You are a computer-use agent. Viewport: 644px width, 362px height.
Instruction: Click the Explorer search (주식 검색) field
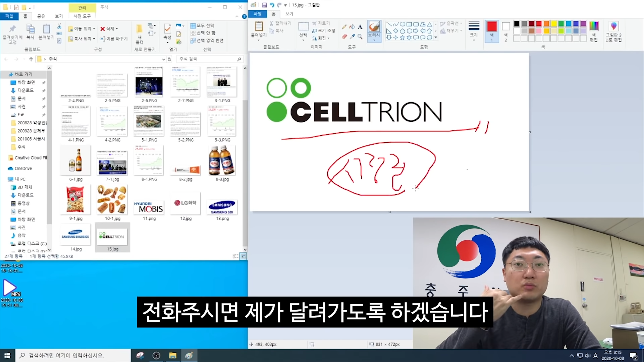(x=209, y=59)
